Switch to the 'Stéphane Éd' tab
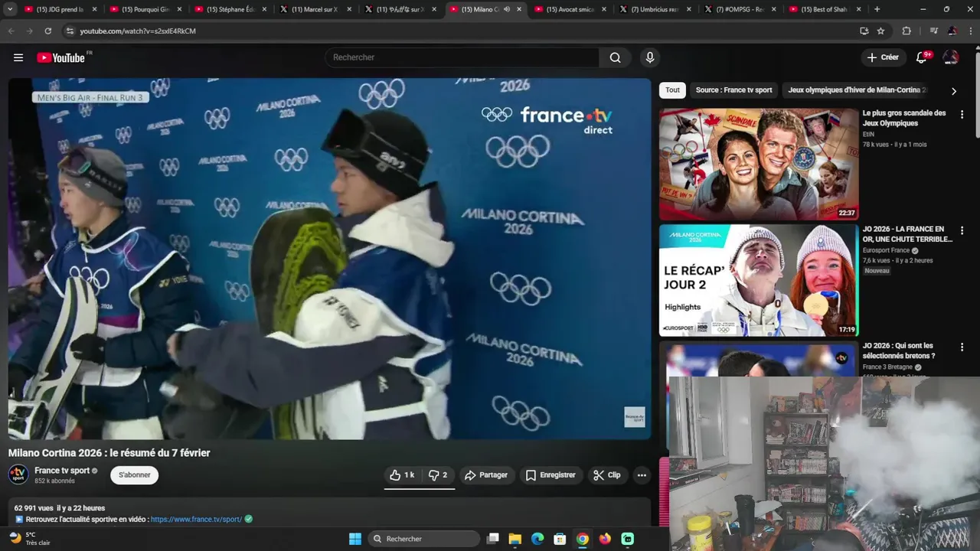The image size is (980, 551). pos(231,9)
